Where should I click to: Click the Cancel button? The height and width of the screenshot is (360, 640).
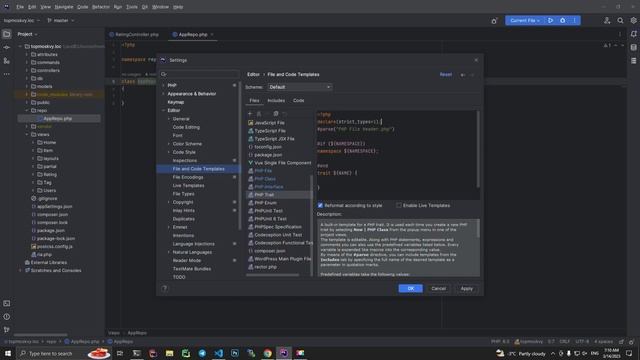click(x=439, y=289)
